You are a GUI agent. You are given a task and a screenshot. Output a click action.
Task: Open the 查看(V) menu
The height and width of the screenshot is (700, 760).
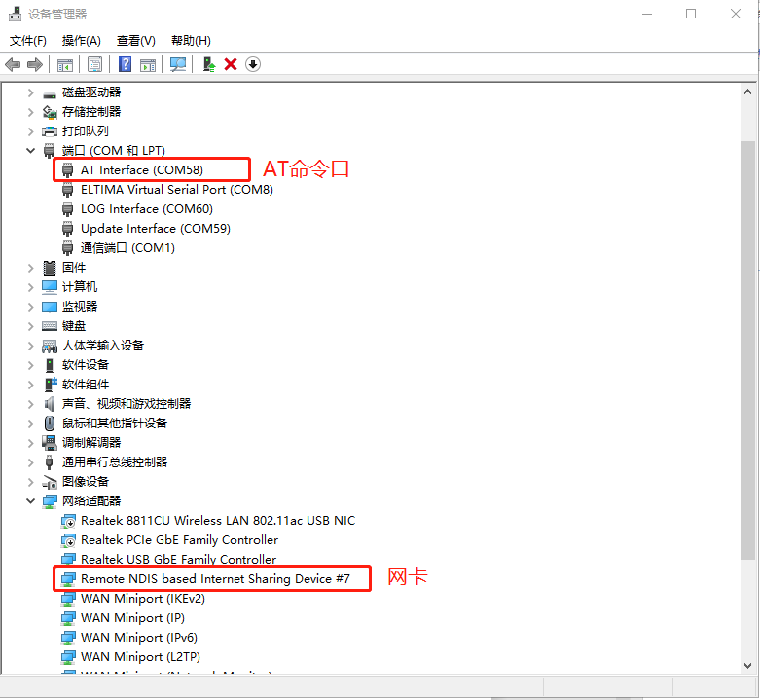point(135,40)
